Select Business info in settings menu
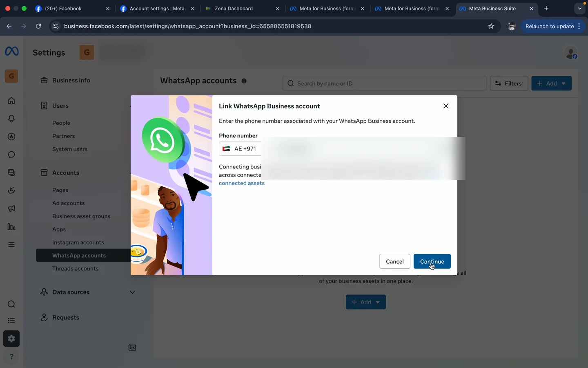This screenshot has height=368, width=588. coord(71,80)
